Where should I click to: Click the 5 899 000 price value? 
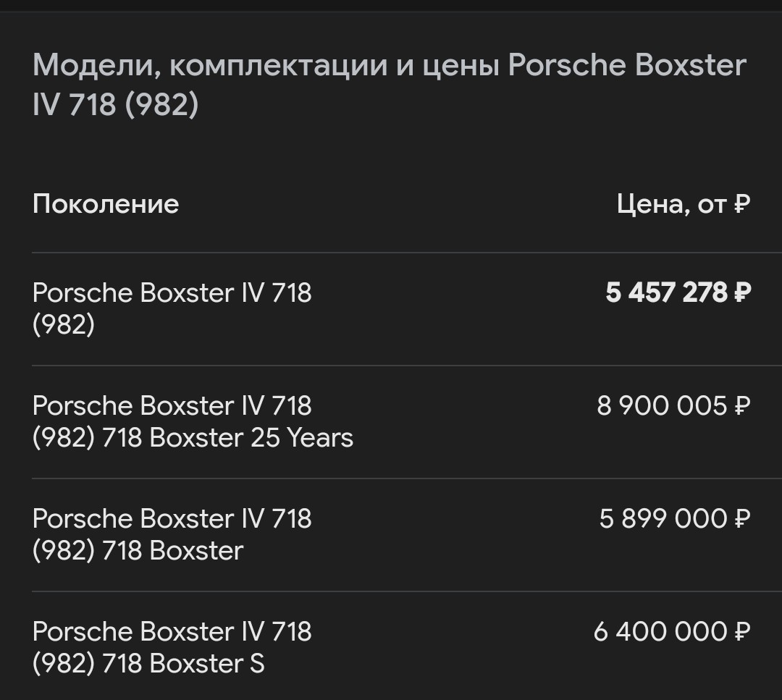click(675, 519)
